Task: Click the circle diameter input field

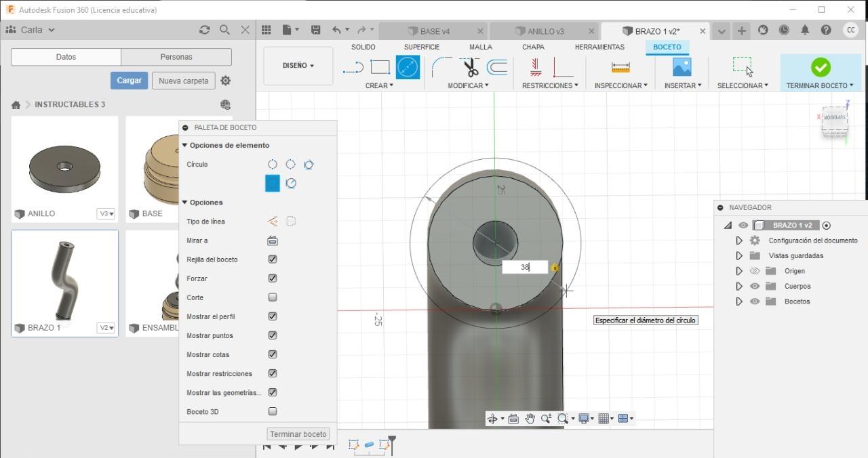Action: click(524, 267)
